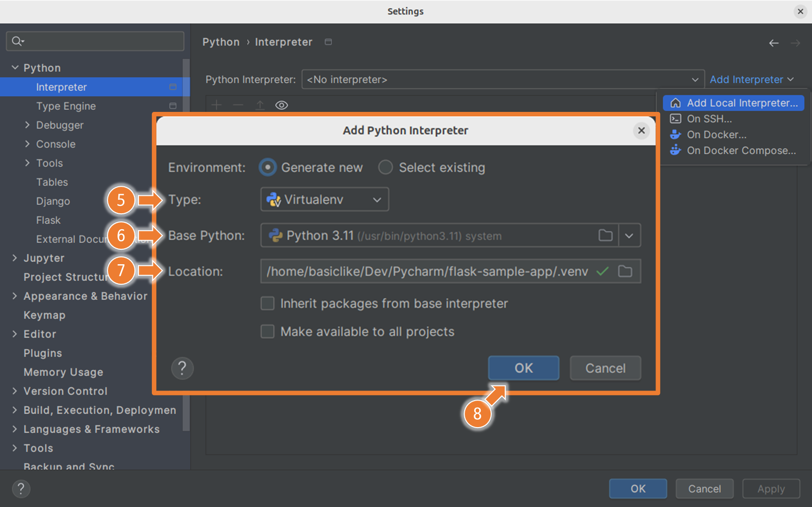Choose On Docker interpreter option
The image size is (812, 507).
point(734,135)
